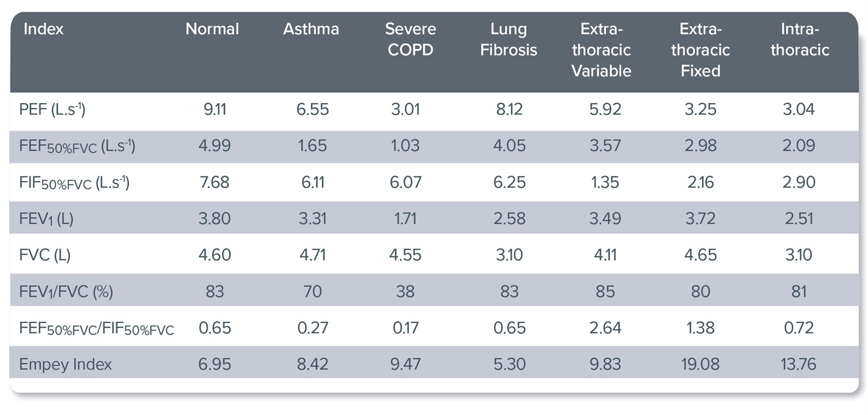Image resolution: width=868 pixels, height=415 pixels.
Task: Click the Asthma column header
Action: coord(311,30)
